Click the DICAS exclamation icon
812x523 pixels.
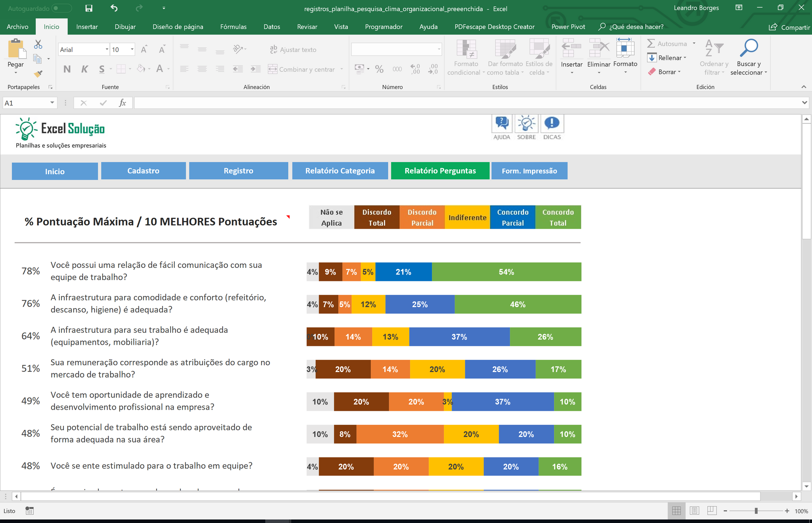click(x=552, y=124)
